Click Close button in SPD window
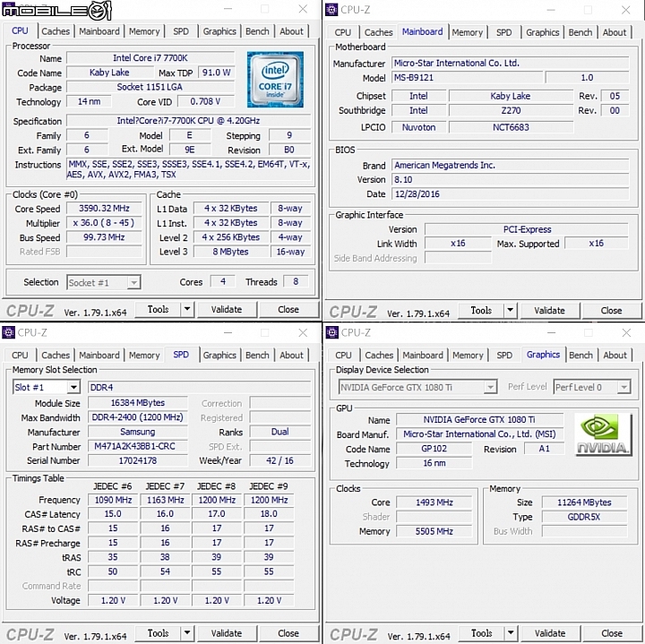 (x=288, y=633)
